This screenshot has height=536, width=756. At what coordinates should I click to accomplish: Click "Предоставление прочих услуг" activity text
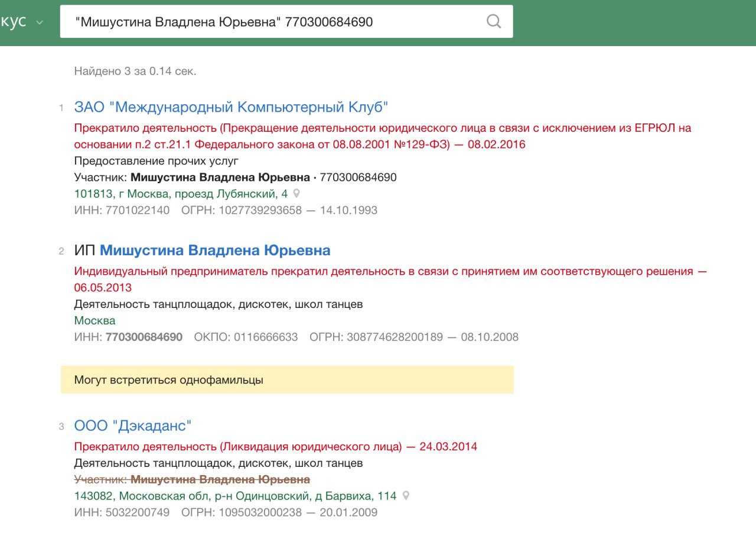157,161
